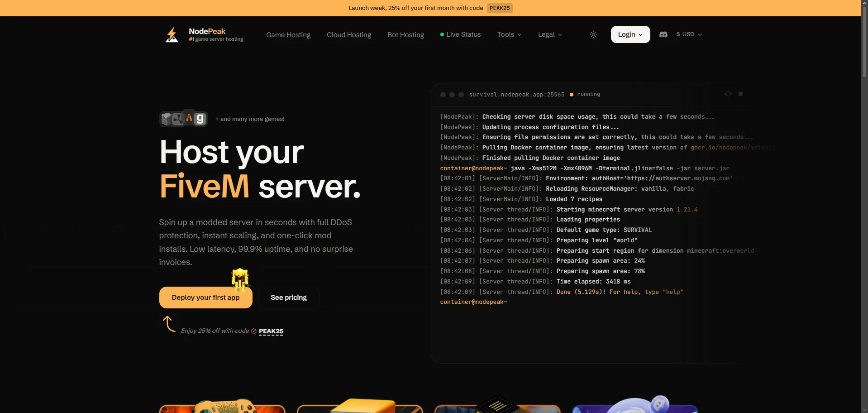Open the Discord server icon link
The width and height of the screenshot is (868, 413).
(663, 34)
